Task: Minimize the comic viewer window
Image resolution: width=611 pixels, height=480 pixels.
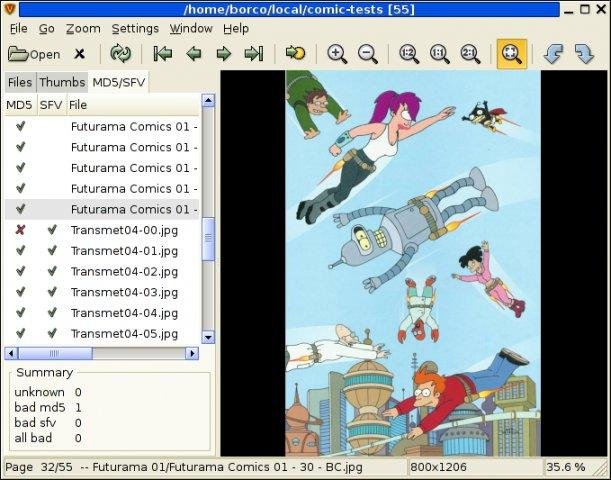Action: 569,11
